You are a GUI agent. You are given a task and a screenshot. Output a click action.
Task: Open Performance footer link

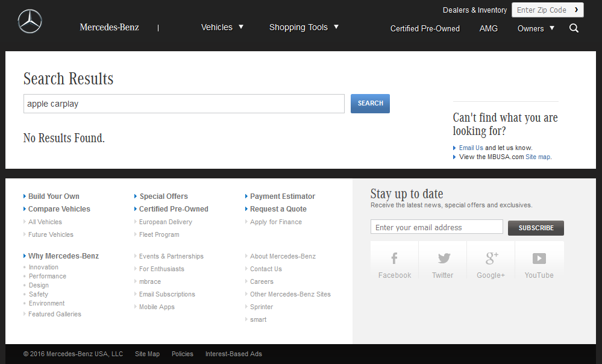[x=47, y=277]
